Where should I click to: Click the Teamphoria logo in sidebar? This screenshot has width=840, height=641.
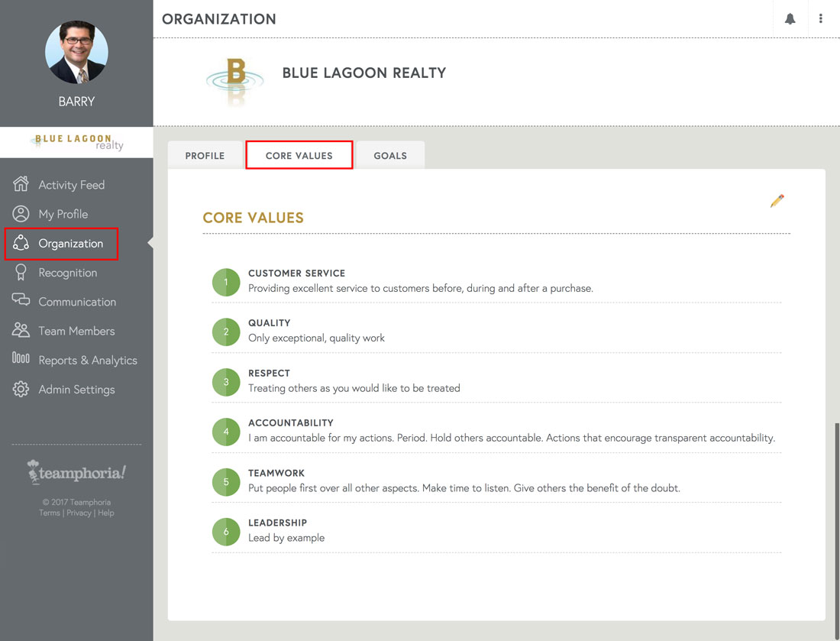coord(76,472)
